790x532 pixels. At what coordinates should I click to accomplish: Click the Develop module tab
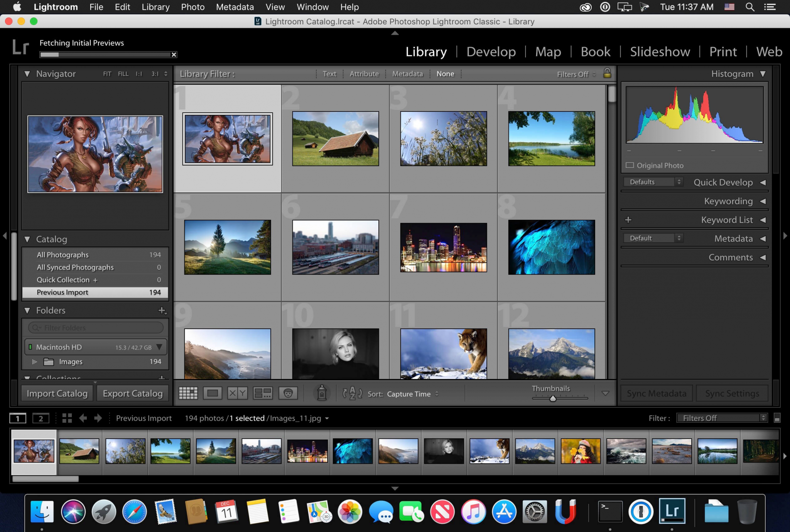[490, 51]
